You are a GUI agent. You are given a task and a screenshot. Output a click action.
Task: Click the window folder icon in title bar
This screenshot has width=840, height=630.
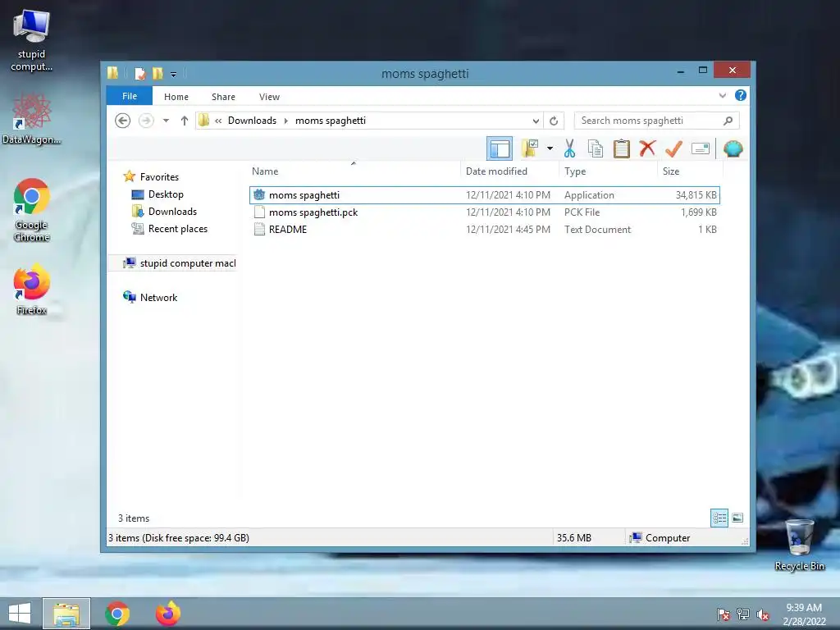tap(112, 73)
